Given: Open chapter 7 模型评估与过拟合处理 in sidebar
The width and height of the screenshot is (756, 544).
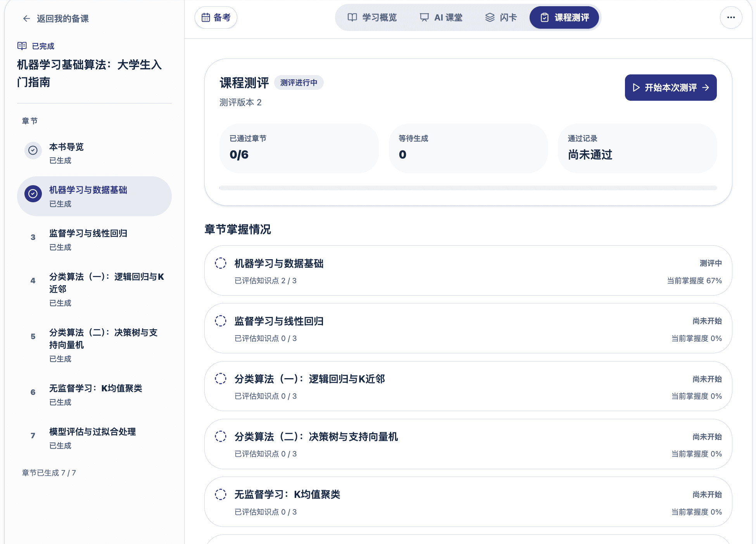Looking at the screenshot, I should point(94,438).
